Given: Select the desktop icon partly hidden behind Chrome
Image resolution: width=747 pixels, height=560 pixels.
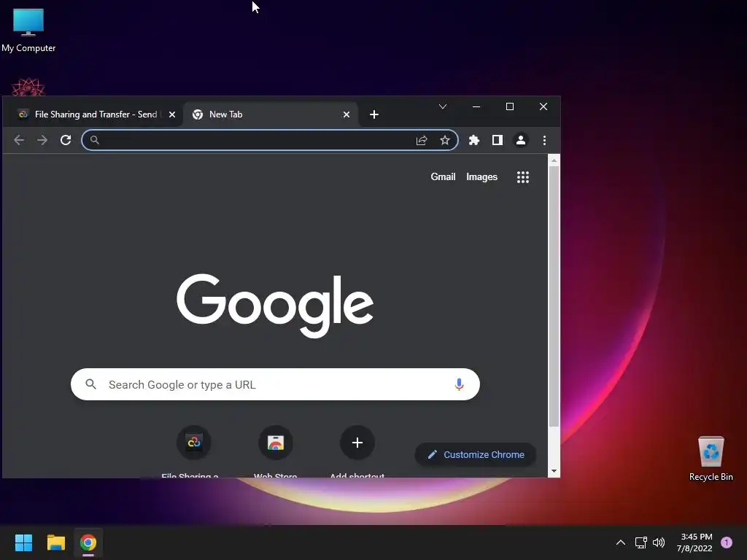Looking at the screenshot, I should click(28, 87).
